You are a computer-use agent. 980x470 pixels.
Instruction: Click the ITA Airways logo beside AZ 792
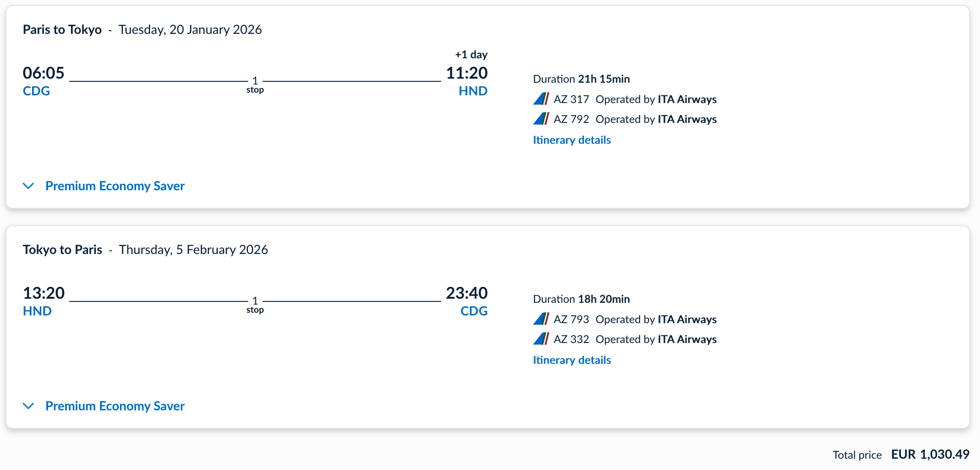541,119
